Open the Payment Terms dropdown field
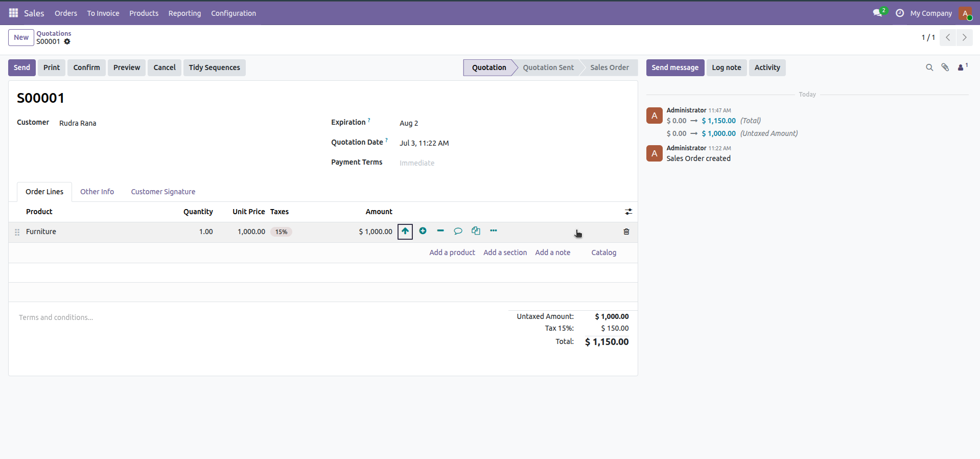 514,163
